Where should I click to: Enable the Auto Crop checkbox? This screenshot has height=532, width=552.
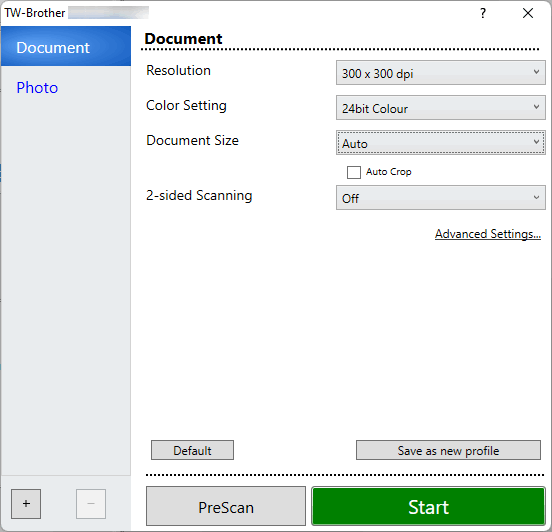click(x=354, y=173)
